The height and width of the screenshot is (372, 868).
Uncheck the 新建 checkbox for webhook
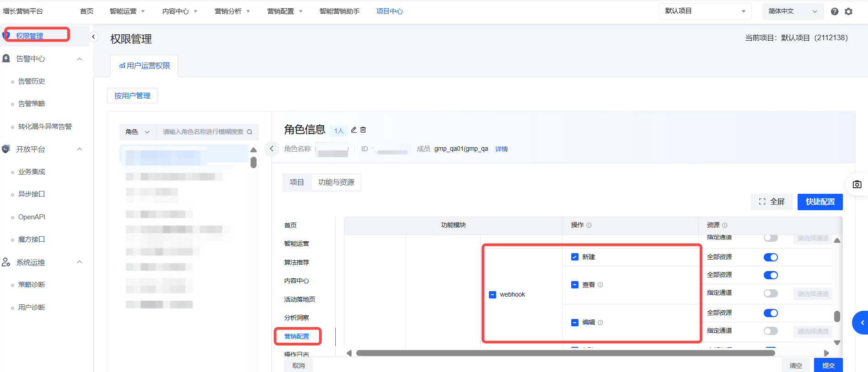point(575,257)
